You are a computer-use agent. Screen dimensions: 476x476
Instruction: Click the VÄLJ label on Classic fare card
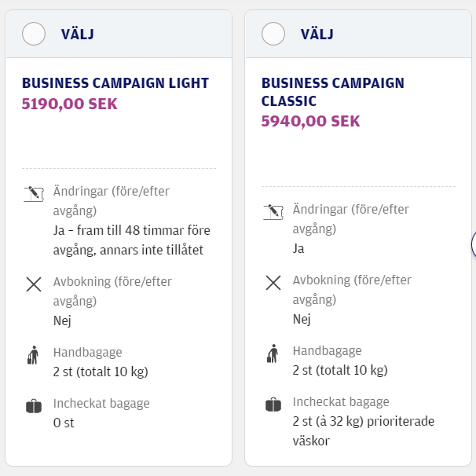[317, 34]
